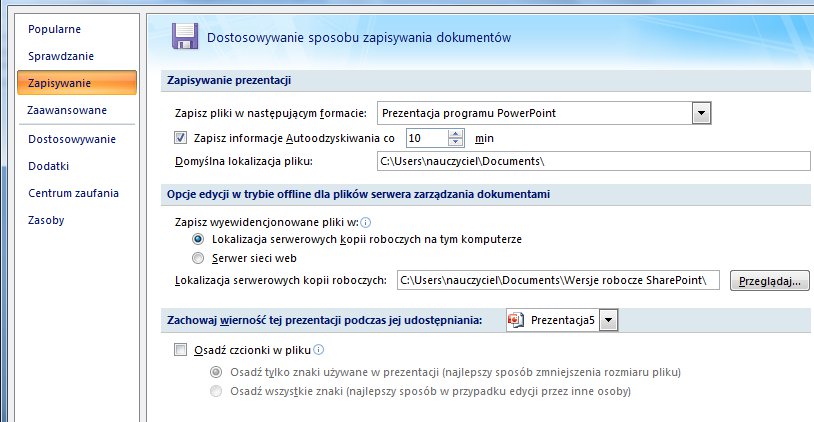Open the Dodatki category
Viewport: 814px width, 422px height.
48,166
